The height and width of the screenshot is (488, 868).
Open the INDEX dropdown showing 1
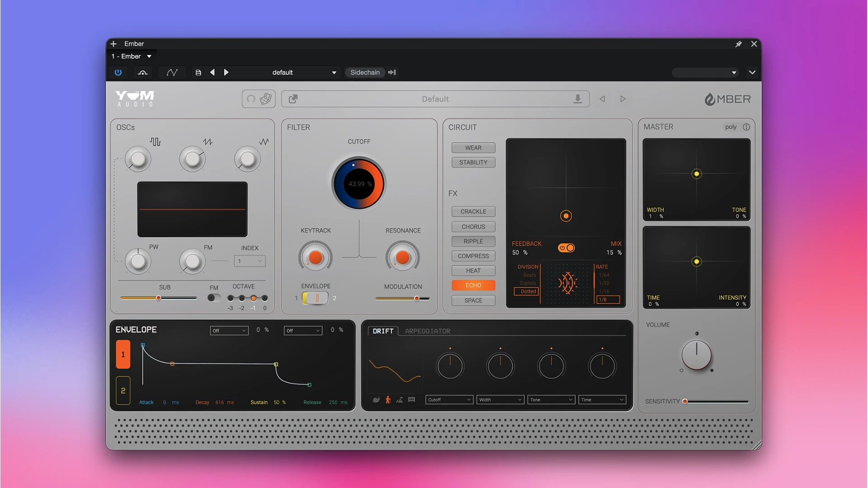(250, 261)
